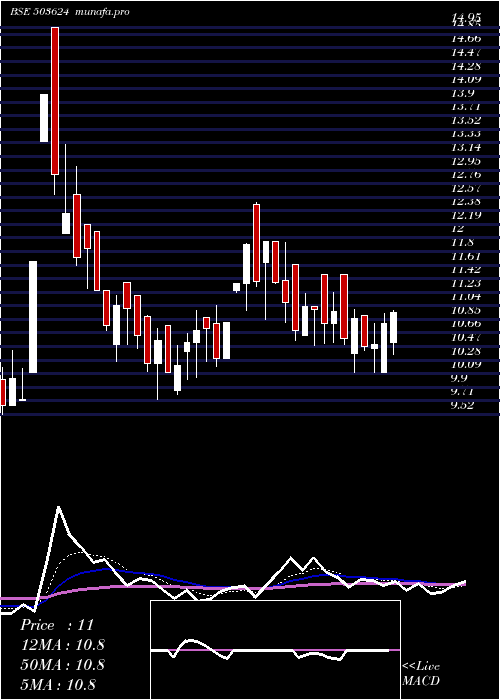The height and width of the screenshot is (700, 500).
Task: Click the BSE 508624 ticker label
Action: pos(40,12)
